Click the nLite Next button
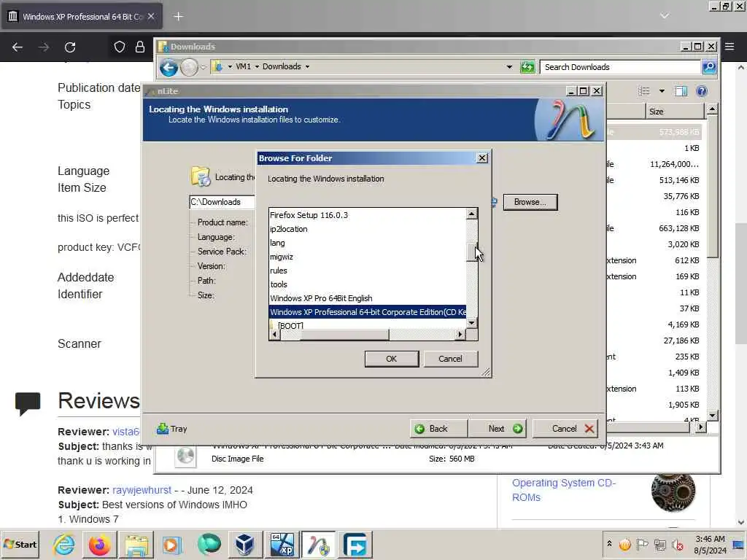Image resolution: width=747 pixels, height=560 pixels. point(498,429)
